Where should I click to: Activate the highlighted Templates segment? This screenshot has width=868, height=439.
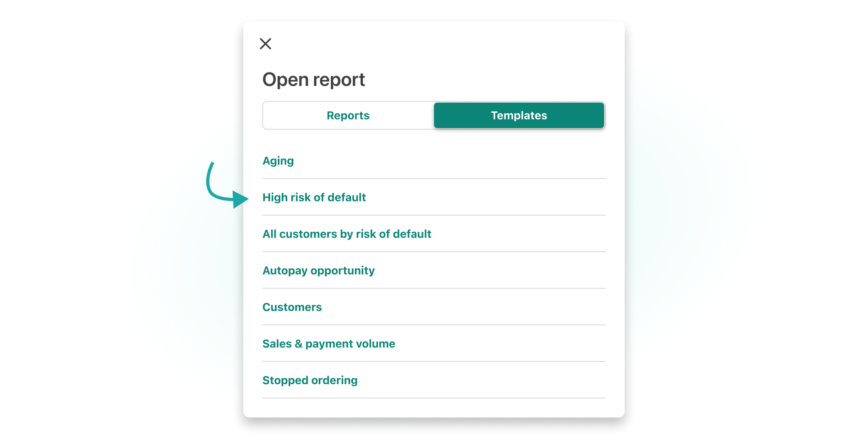point(519,116)
